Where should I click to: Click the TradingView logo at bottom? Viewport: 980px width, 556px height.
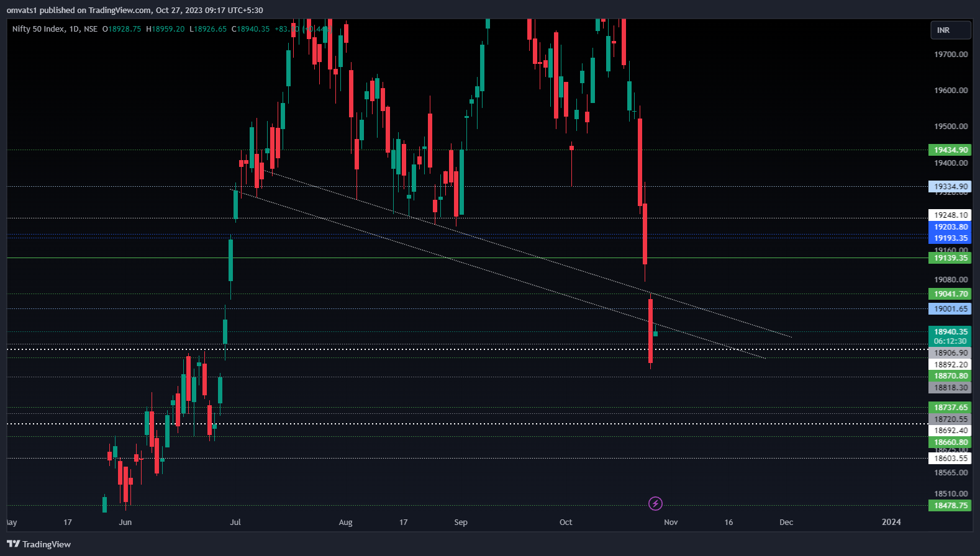39,544
